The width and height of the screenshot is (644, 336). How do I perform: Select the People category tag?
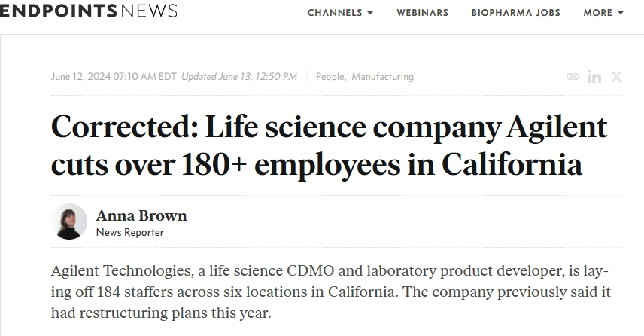pos(330,77)
